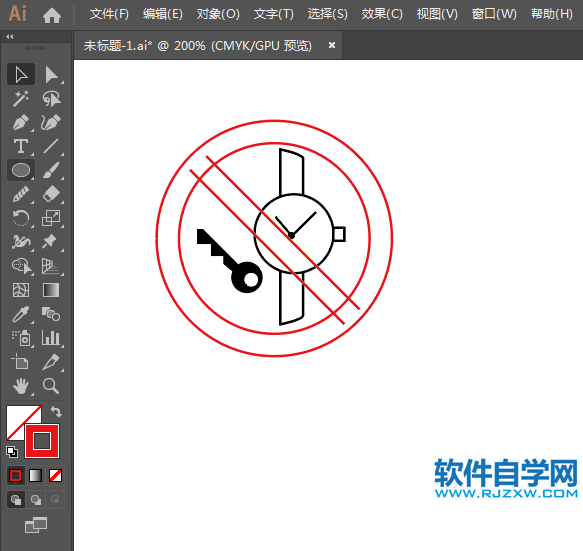Select the Lasso tool
The height and width of the screenshot is (551, 583).
[51, 99]
